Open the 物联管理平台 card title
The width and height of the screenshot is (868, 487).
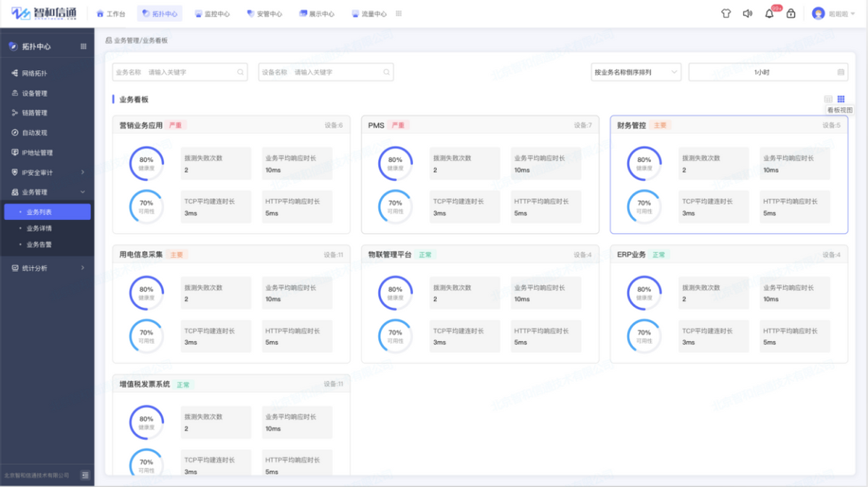[390, 255]
